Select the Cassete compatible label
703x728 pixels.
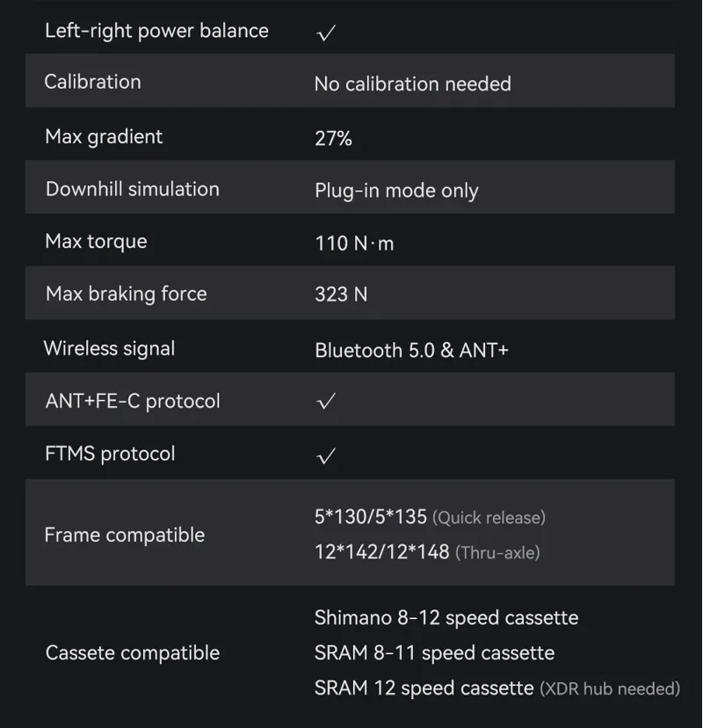click(132, 653)
